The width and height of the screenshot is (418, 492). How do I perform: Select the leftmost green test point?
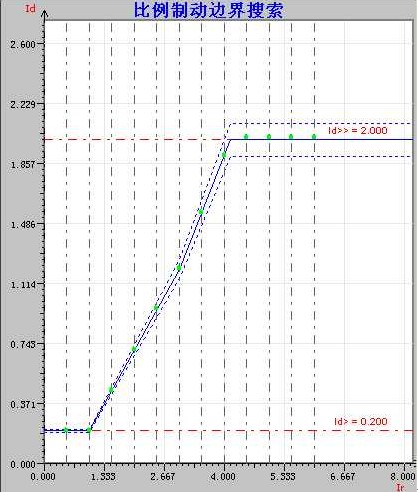tap(66, 430)
